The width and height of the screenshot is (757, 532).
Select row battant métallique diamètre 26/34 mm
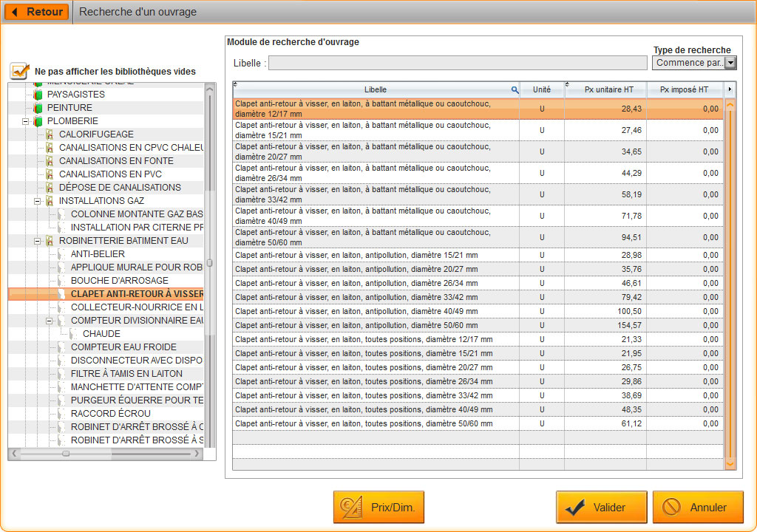478,173
